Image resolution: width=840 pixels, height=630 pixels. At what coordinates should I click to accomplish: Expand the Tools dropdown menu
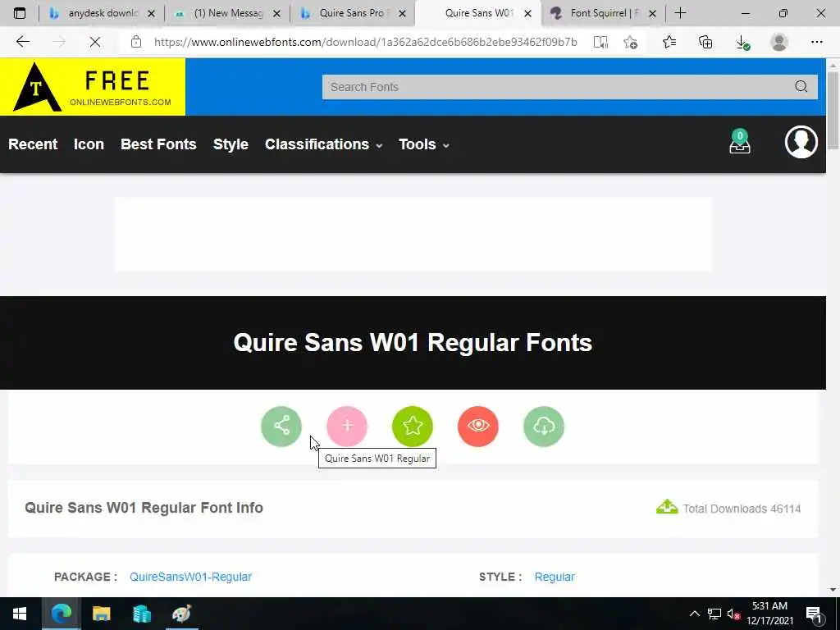(424, 144)
